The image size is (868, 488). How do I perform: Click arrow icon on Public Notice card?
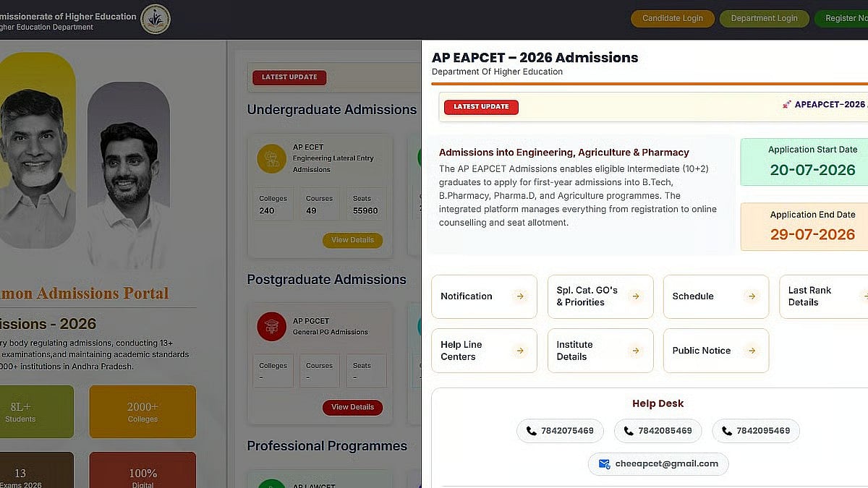[752, 351]
